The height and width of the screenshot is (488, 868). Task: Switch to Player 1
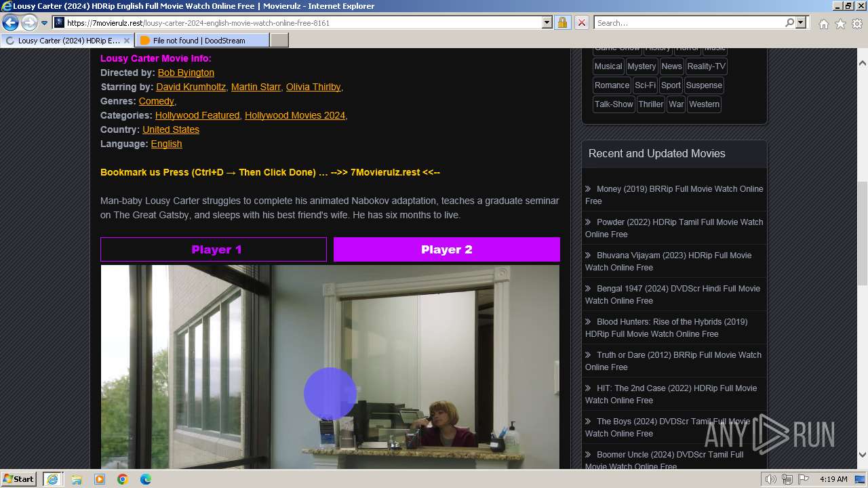(x=214, y=249)
